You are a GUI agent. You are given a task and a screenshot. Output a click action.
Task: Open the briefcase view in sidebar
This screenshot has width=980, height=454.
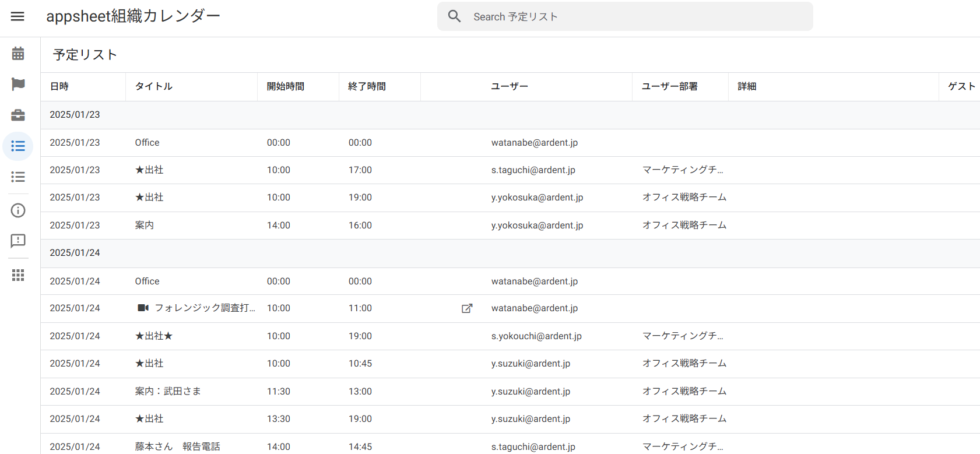tap(18, 115)
